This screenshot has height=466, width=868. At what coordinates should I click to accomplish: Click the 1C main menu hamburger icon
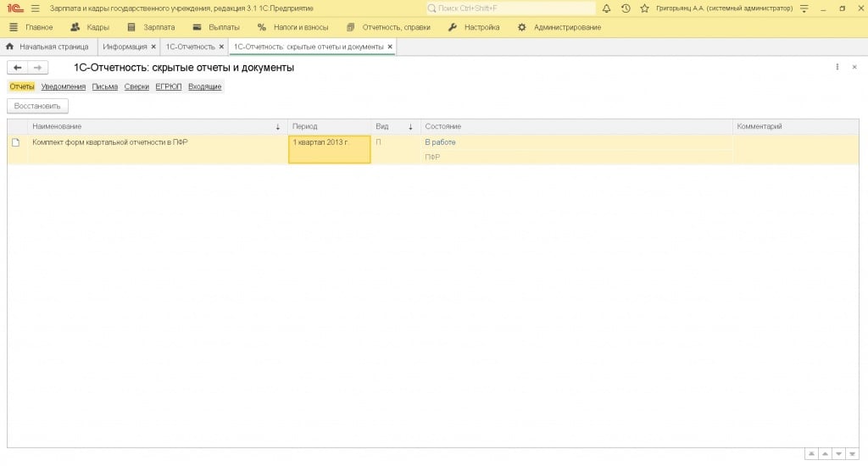35,8
